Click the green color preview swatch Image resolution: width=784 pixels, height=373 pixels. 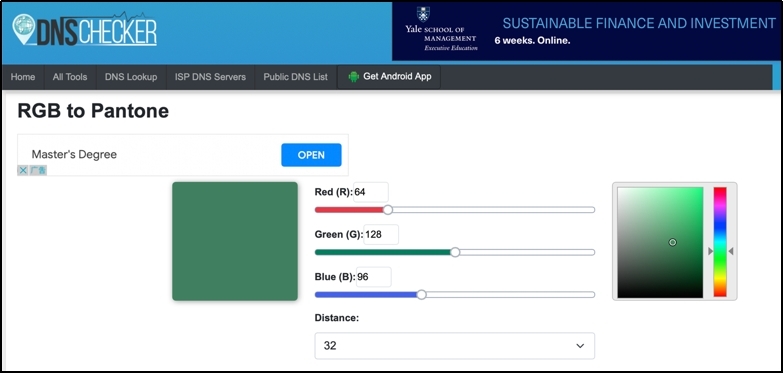coord(235,241)
